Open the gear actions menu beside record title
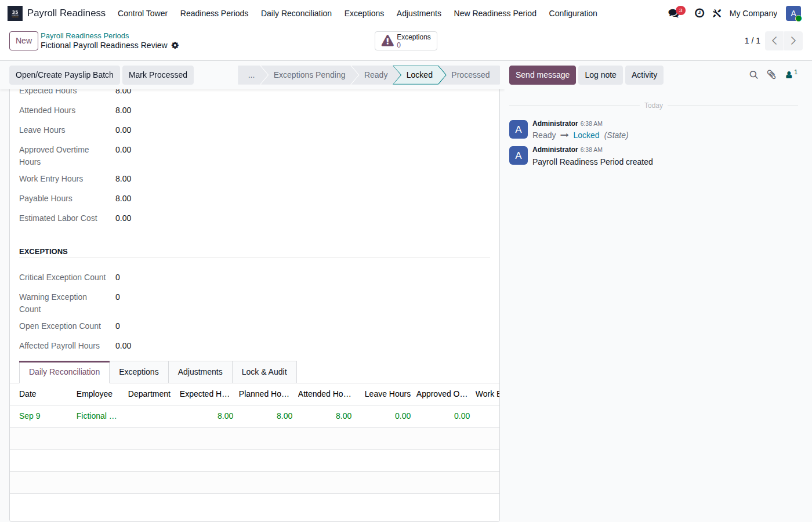The width and height of the screenshot is (812, 522). tap(175, 45)
